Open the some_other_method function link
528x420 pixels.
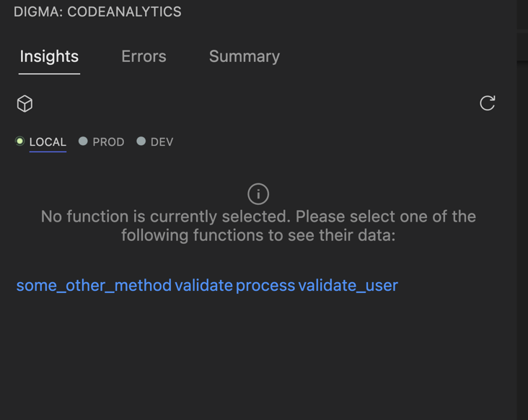point(94,286)
